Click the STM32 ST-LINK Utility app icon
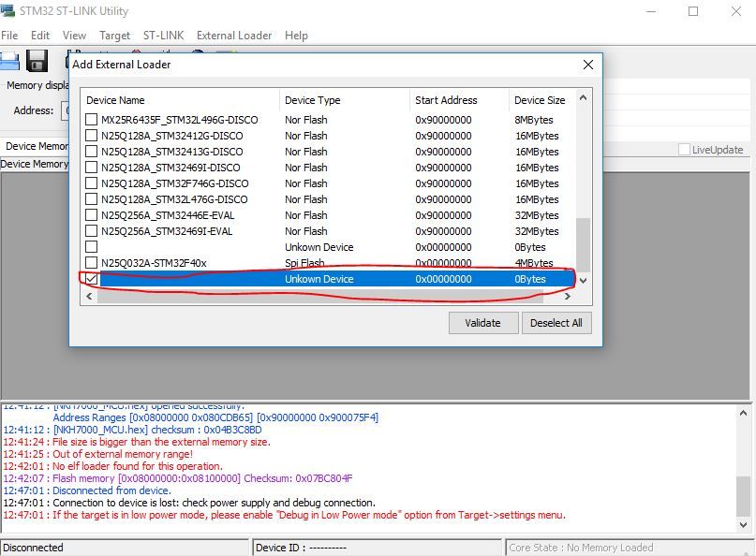This screenshot has height=556, width=756. (x=7, y=10)
